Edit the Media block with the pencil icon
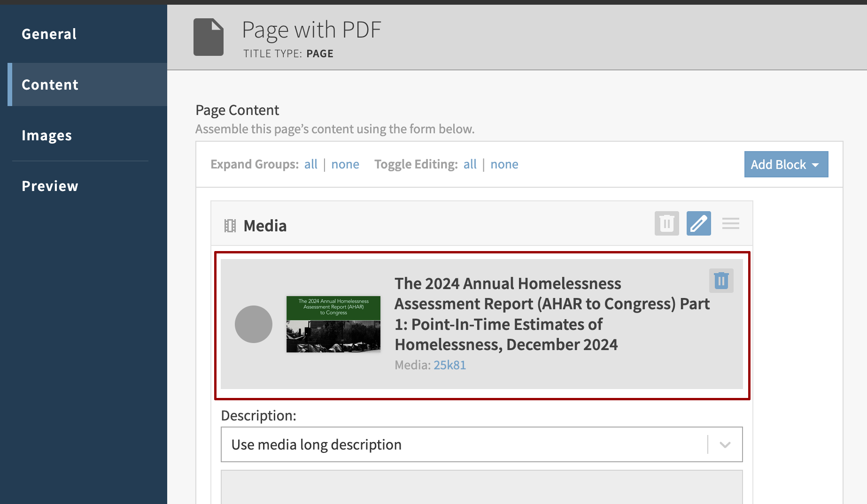This screenshot has width=867, height=504. tap(698, 223)
